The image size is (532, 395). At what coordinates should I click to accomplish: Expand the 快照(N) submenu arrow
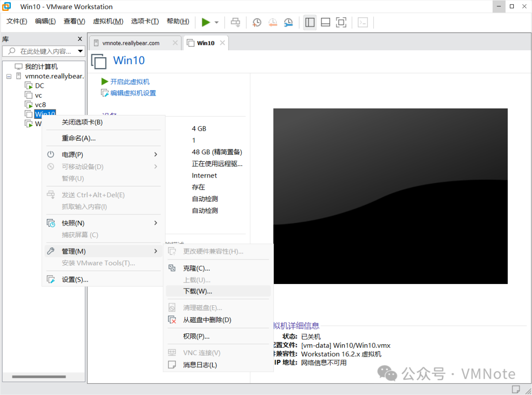tap(156, 223)
